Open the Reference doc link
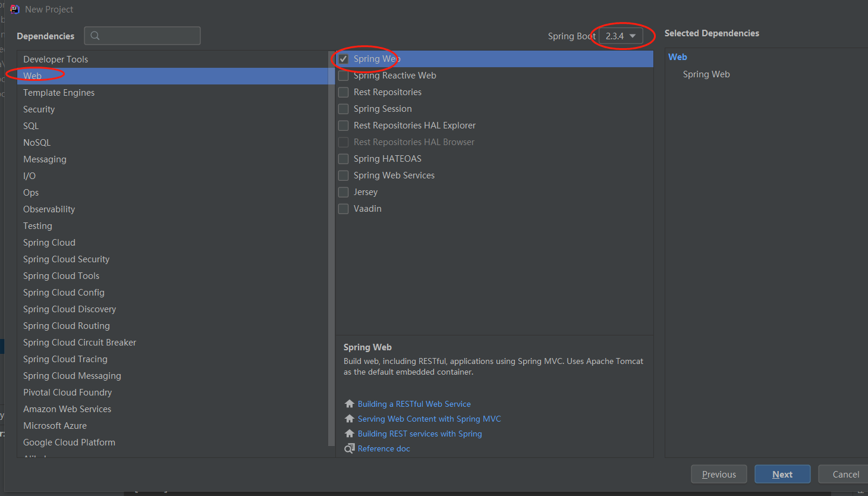 pyautogui.click(x=384, y=448)
